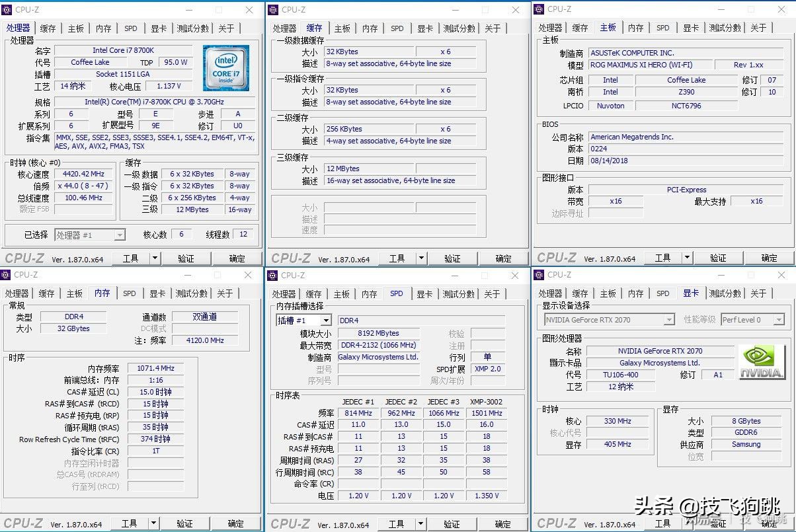Click the 验证 validation button
The width and height of the screenshot is (796, 532).
click(x=186, y=258)
